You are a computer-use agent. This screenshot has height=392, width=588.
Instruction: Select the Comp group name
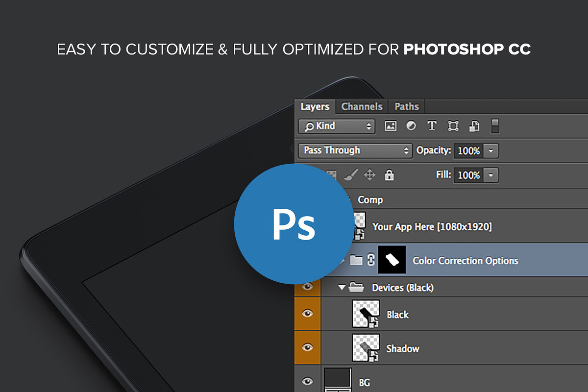tap(370, 200)
